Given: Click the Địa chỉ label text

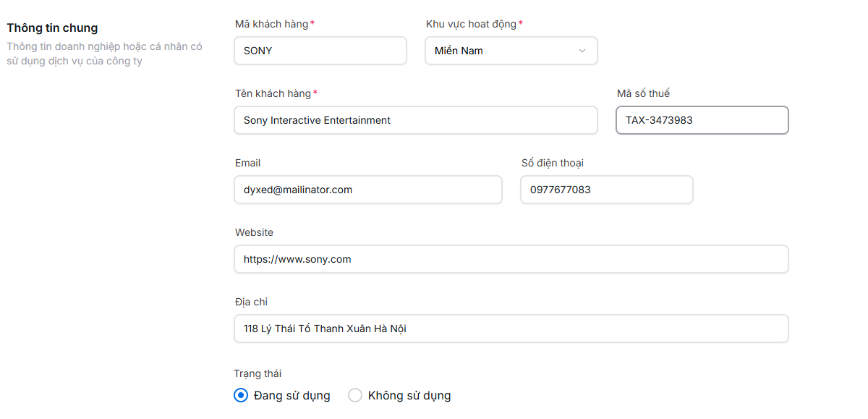Looking at the screenshot, I should (251, 302).
